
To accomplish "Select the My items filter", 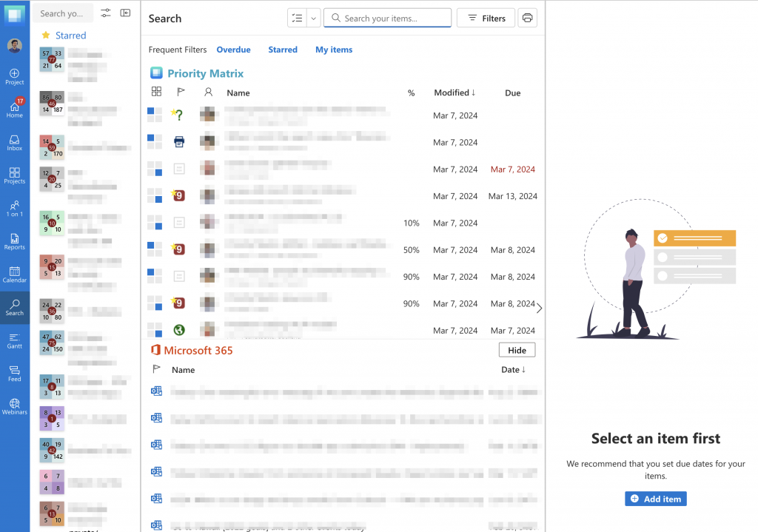I will tap(333, 49).
